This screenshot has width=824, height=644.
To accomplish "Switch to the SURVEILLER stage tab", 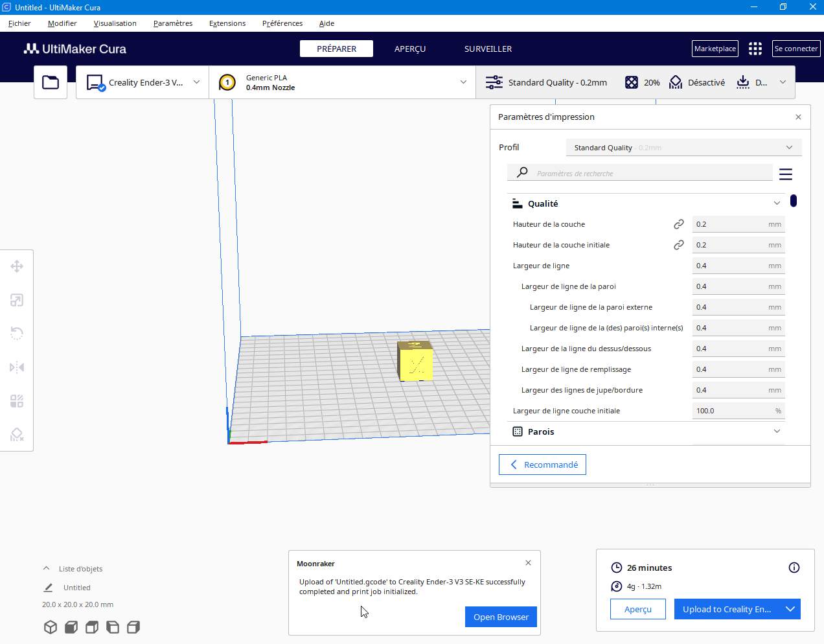I will point(488,49).
